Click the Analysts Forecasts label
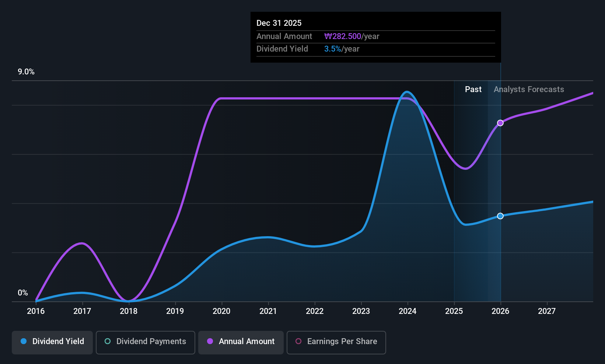 (529, 90)
